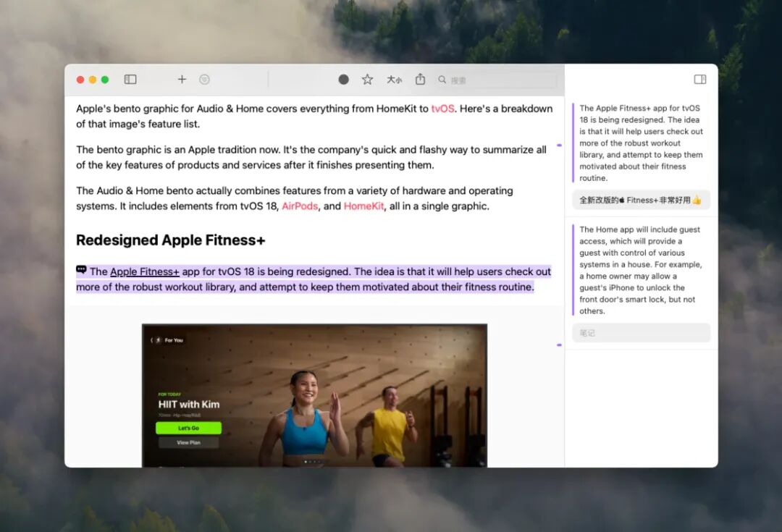
Task: Star this article as favorite
Action: click(x=368, y=80)
